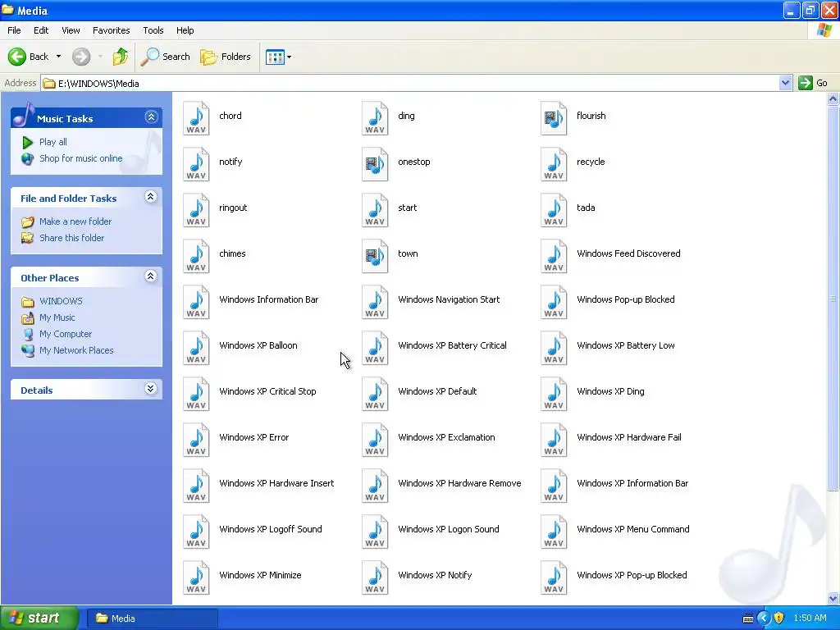
Task: Select Windows XP Notify file name
Action: 435,575
